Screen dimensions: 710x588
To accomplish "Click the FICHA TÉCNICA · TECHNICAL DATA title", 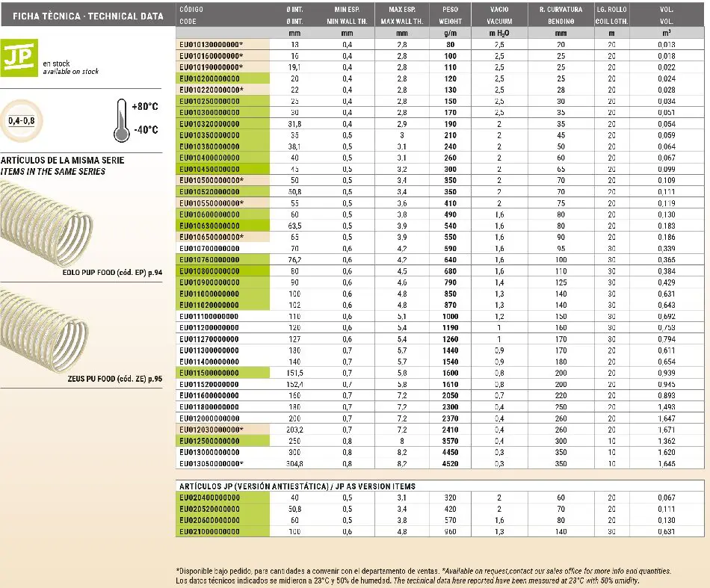I will pos(84,16).
